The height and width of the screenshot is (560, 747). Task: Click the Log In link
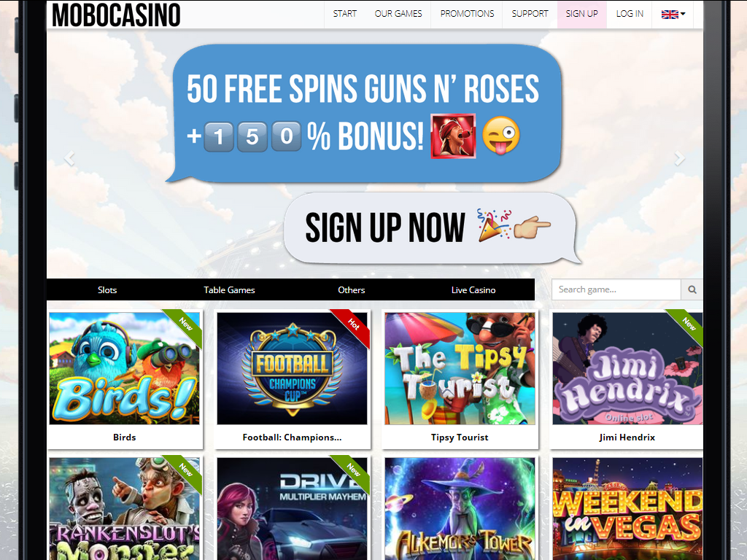[x=630, y=14]
